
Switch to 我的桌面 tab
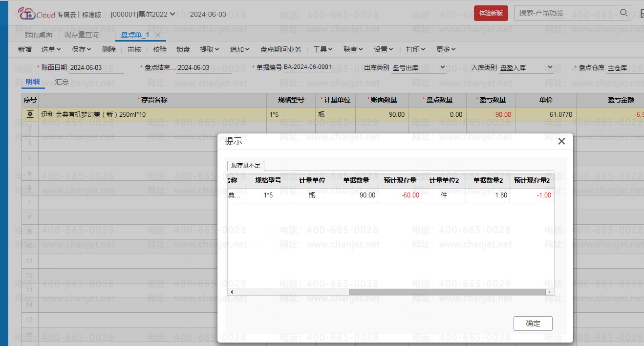[x=39, y=35]
